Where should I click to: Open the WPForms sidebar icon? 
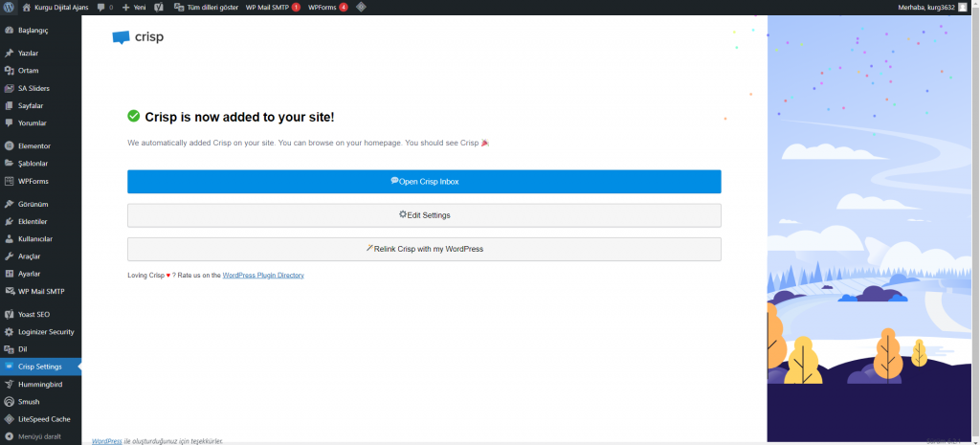tap(9, 181)
